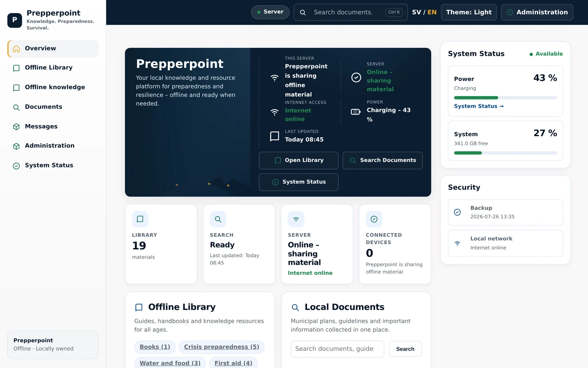Open the First aid (4) category
Screen dimensions: 588x368
tap(234, 363)
